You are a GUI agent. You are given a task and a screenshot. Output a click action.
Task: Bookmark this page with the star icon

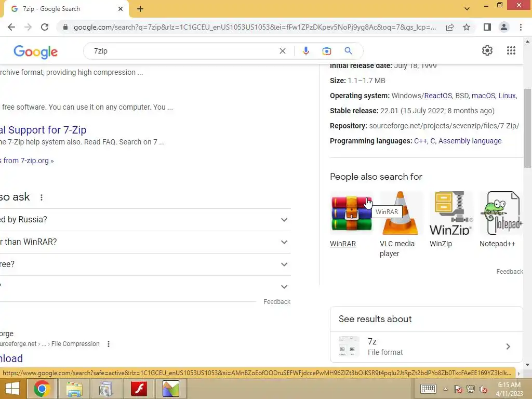pyautogui.click(x=467, y=27)
